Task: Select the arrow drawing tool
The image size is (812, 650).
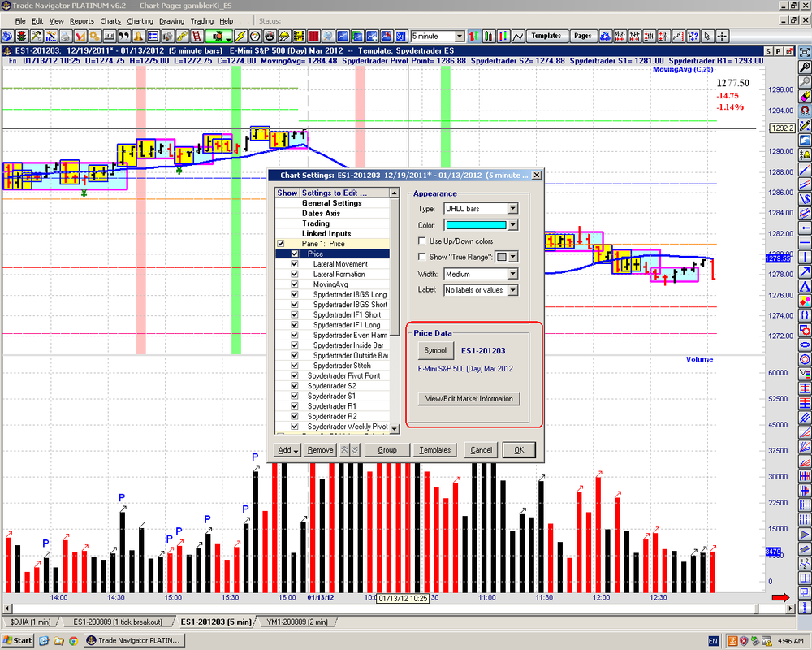Action: tap(805, 271)
